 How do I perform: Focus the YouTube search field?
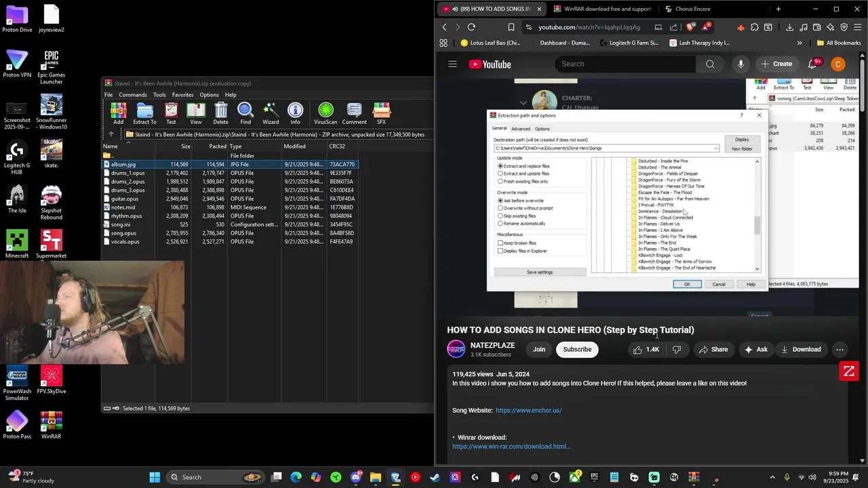pyautogui.click(x=625, y=64)
